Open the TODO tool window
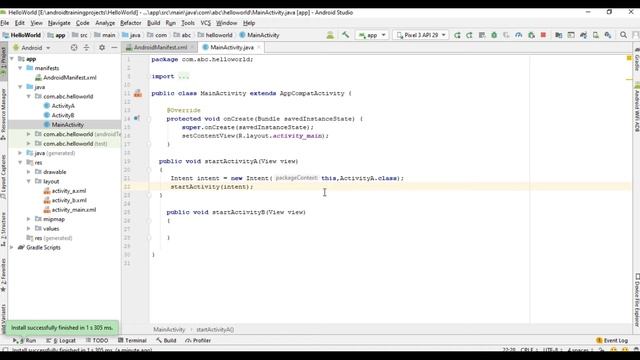Viewport: 640px width, 360px height. (97, 340)
